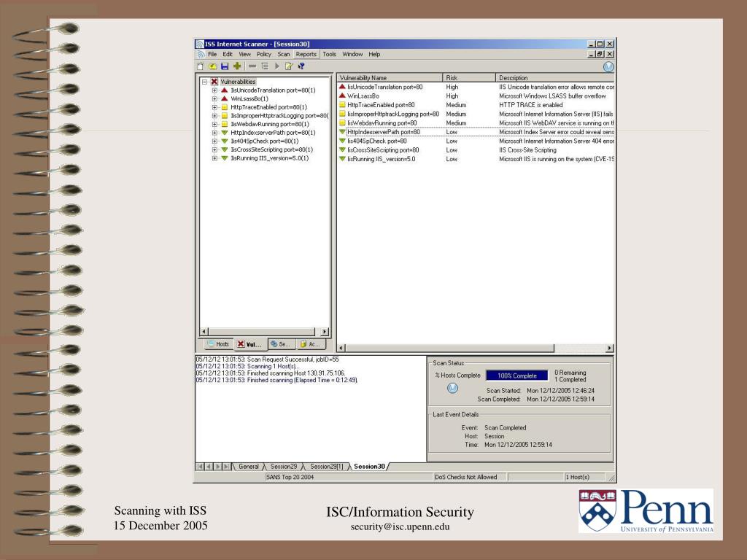Click the New Session toolbar icon
Viewport: 747px width, 560px height.
pyautogui.click(x=201, y=66)
